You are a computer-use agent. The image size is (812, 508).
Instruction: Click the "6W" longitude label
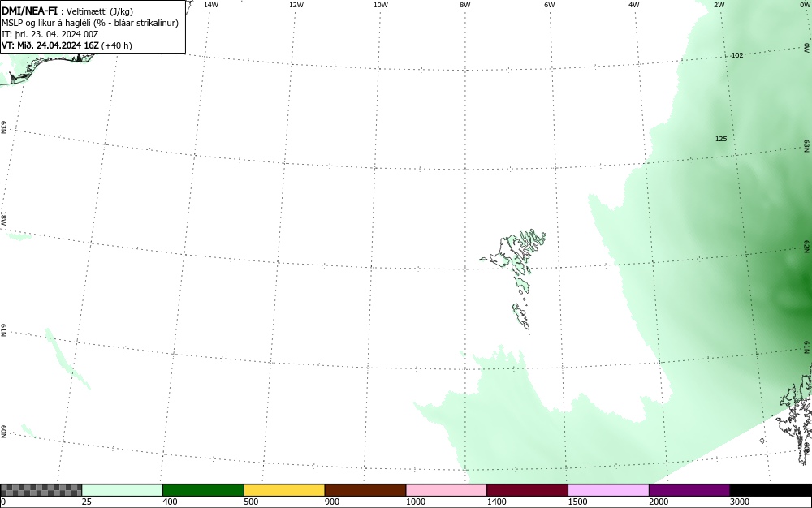pos(550,5)
